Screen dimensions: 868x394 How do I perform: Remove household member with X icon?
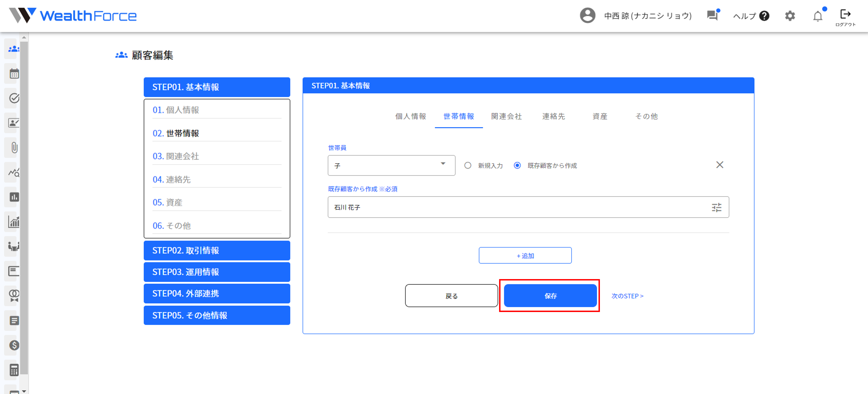click(x=719, y=165)
